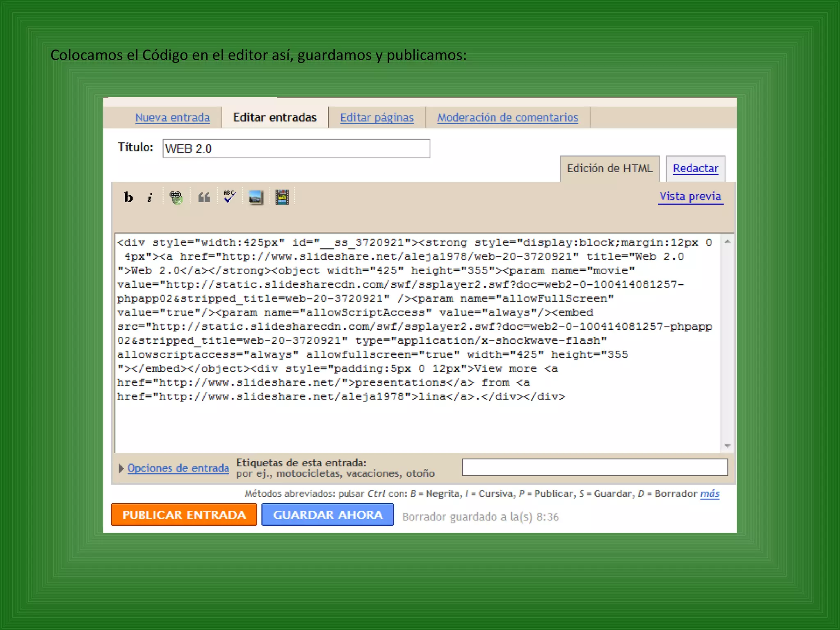
Task: Open the más shortcuts link
Action: point(710,494)
